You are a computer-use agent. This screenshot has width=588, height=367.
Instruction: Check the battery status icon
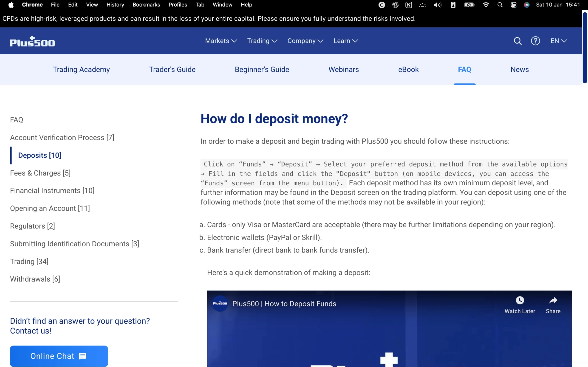click(x=469, y=5)
